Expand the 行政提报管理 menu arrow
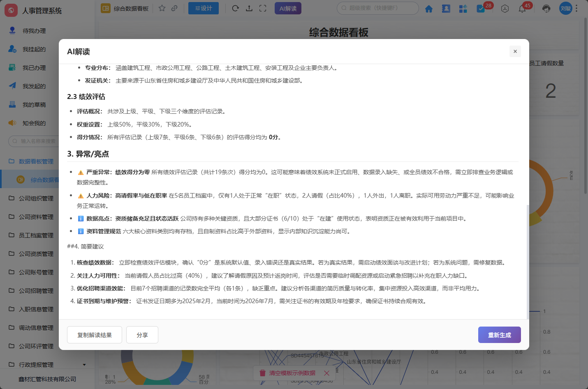This screenshot has height=389, width=588. pos(84,365)
